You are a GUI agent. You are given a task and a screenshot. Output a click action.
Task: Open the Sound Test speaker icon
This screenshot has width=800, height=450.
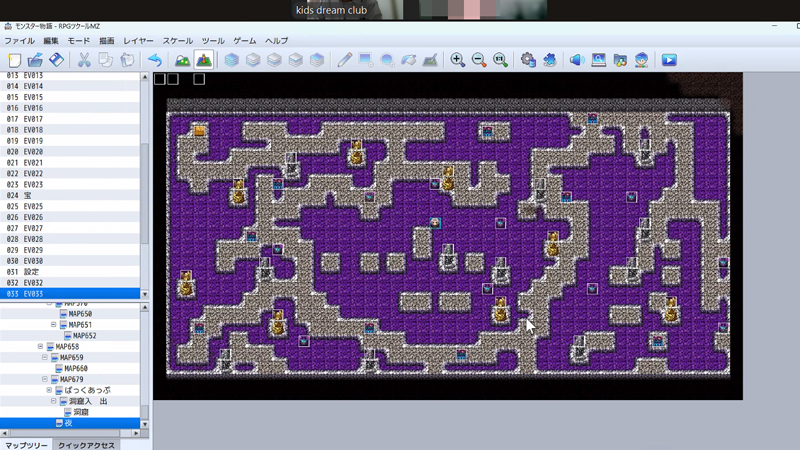[x=576, y=60]
